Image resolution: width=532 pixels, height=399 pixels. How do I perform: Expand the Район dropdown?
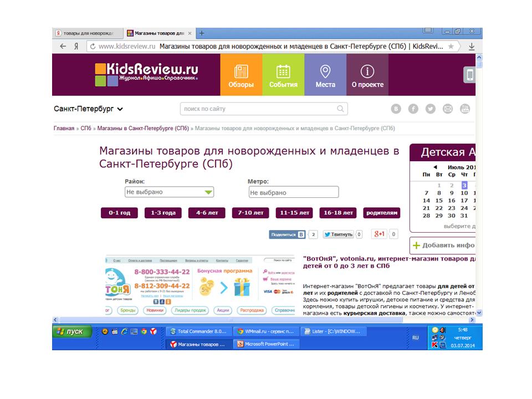(x=169, y=192)
